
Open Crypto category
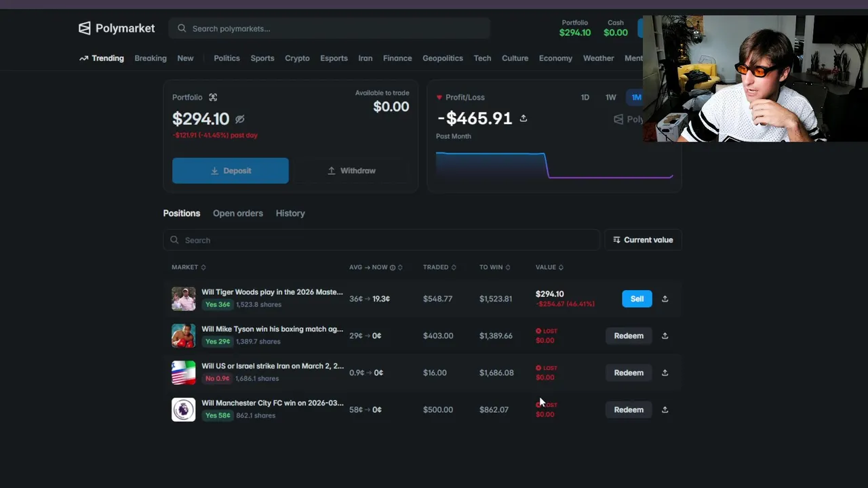point(297,58)
